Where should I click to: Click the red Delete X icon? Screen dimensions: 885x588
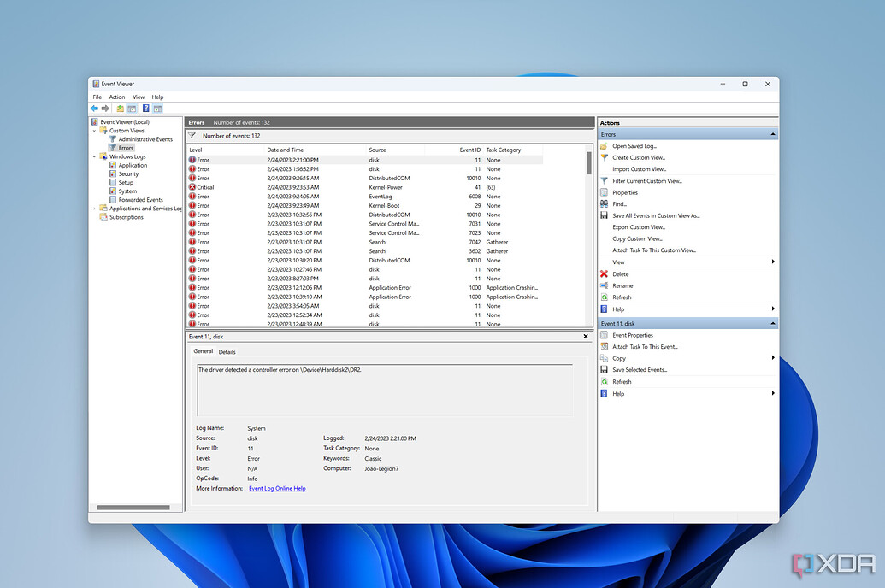[x=604, y=274]
